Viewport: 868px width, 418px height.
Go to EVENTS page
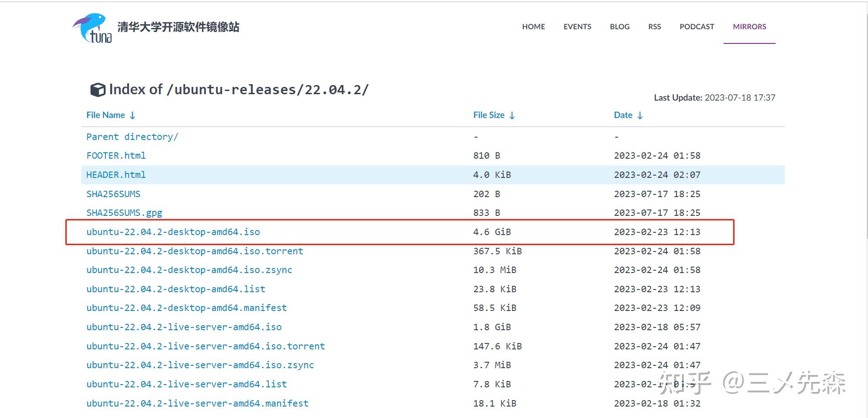pos(577,27)
